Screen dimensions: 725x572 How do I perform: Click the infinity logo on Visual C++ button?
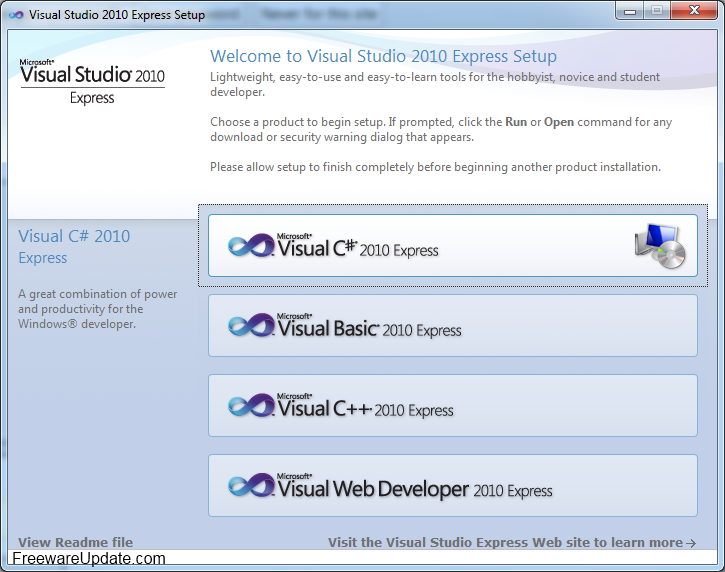252,406
